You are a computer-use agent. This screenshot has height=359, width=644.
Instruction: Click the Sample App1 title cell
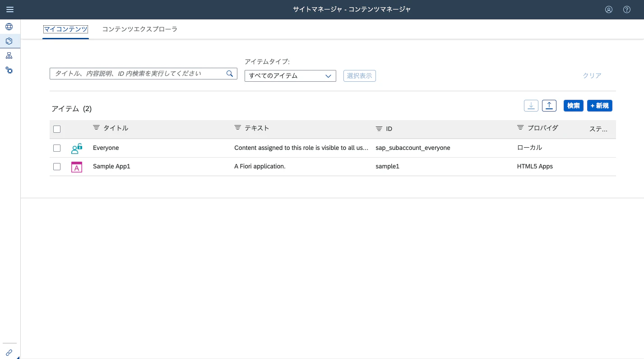point(111,166)
